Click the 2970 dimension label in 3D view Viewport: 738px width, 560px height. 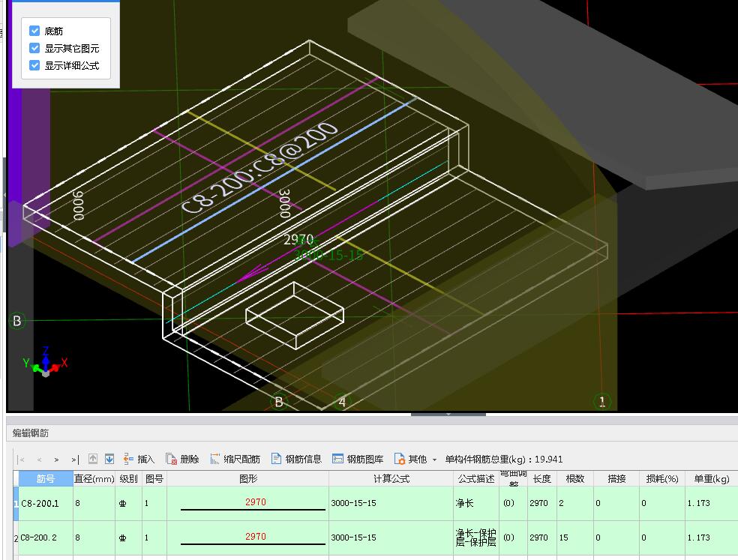tap(298, 240)
